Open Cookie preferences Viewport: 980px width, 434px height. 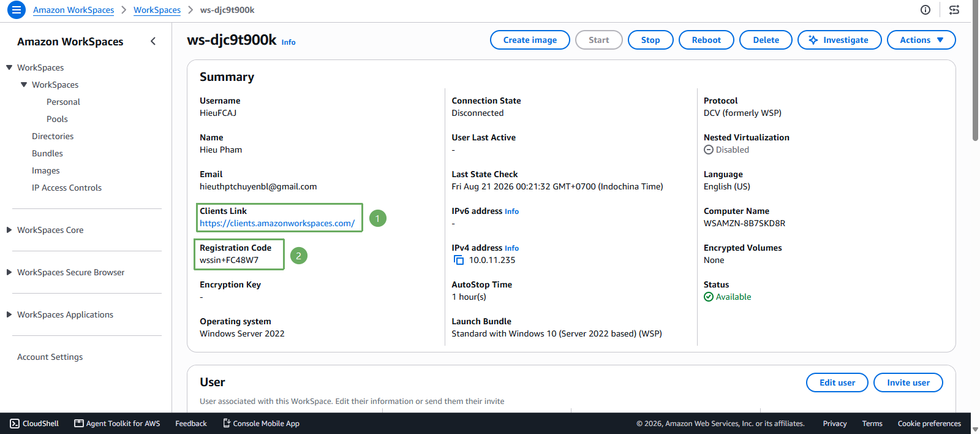[929, 424]
